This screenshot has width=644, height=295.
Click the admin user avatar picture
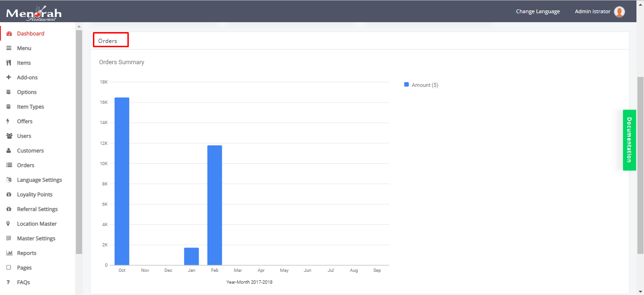tap(619, 12)
